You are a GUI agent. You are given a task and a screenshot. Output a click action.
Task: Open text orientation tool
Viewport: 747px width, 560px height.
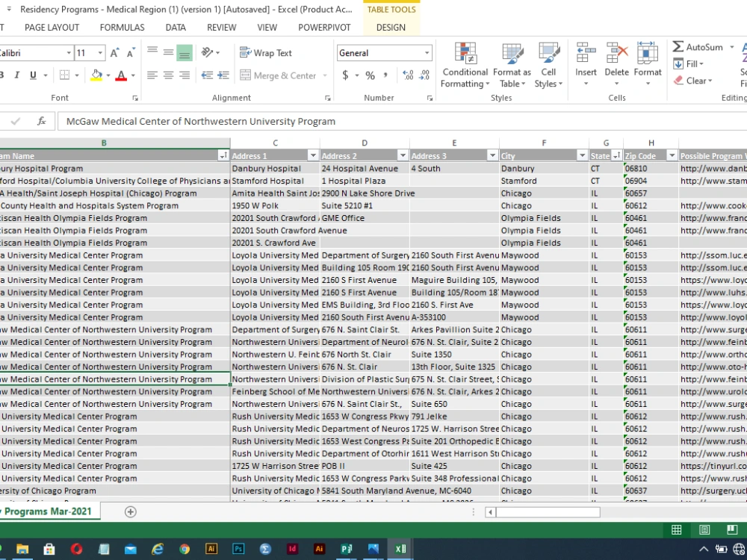[207, 52]
